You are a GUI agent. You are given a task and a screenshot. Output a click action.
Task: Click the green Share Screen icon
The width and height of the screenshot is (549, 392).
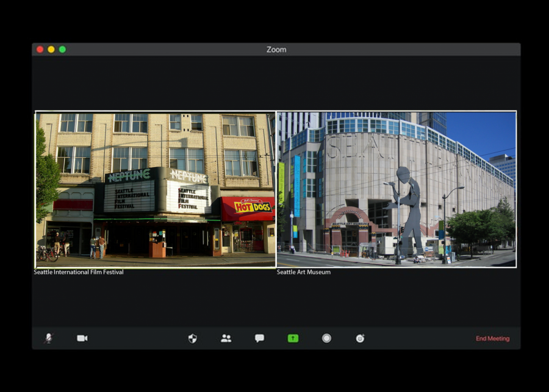coord(293,338)
